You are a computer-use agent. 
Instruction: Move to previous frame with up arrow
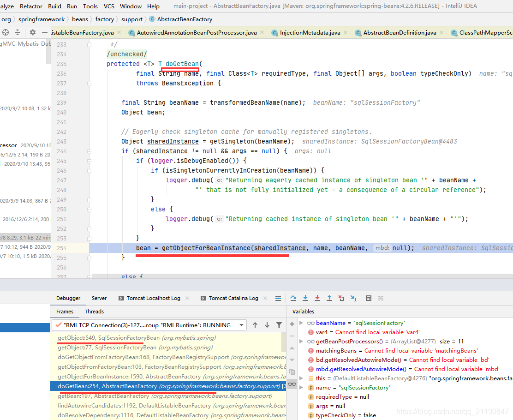click(255, 325)
